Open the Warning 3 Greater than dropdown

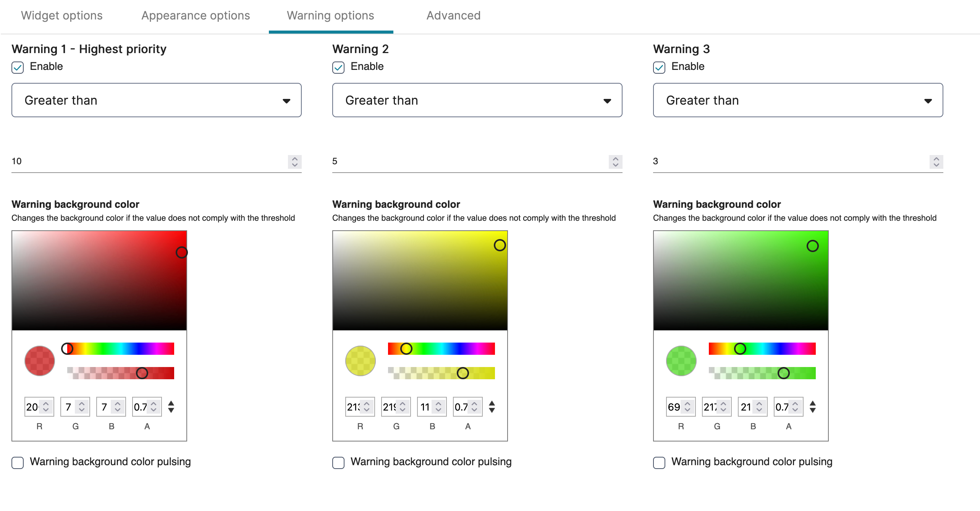tap(798, 100)
